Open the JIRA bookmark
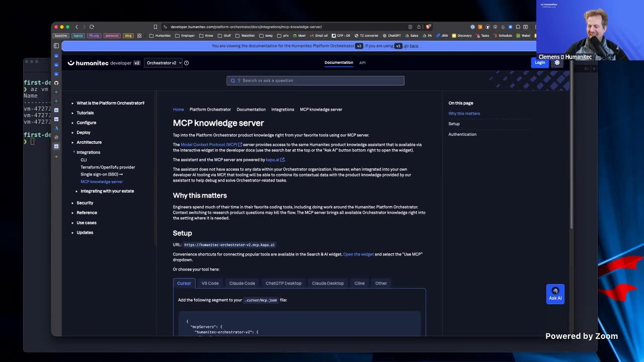 coord(442,36)
